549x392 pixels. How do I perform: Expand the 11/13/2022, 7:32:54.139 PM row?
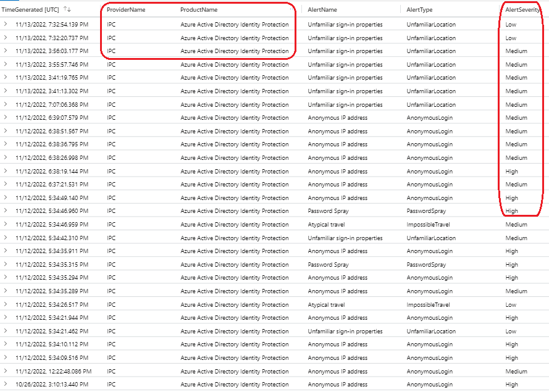(6, 25)
